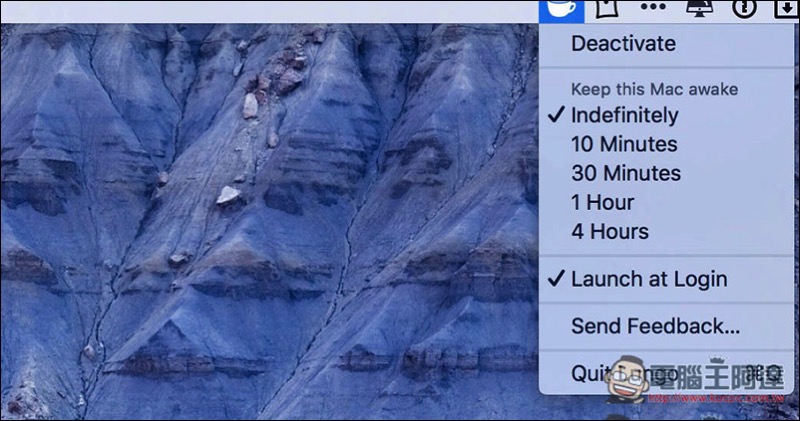Screen dimensions: 800x421
Task: Open Send Feedback... from the menu
Action: (x=655, y=326)
